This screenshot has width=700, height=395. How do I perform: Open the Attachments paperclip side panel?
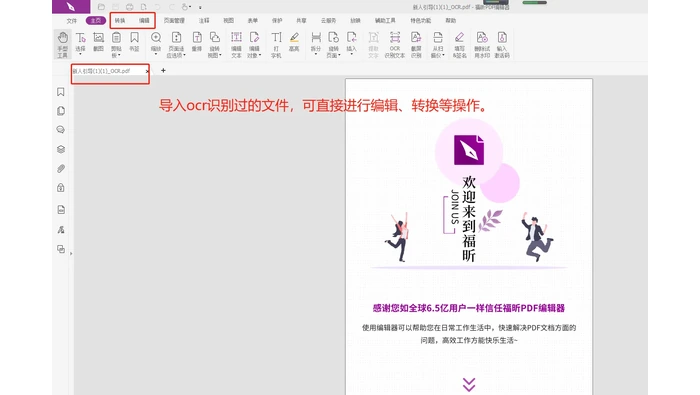(61, 169)
